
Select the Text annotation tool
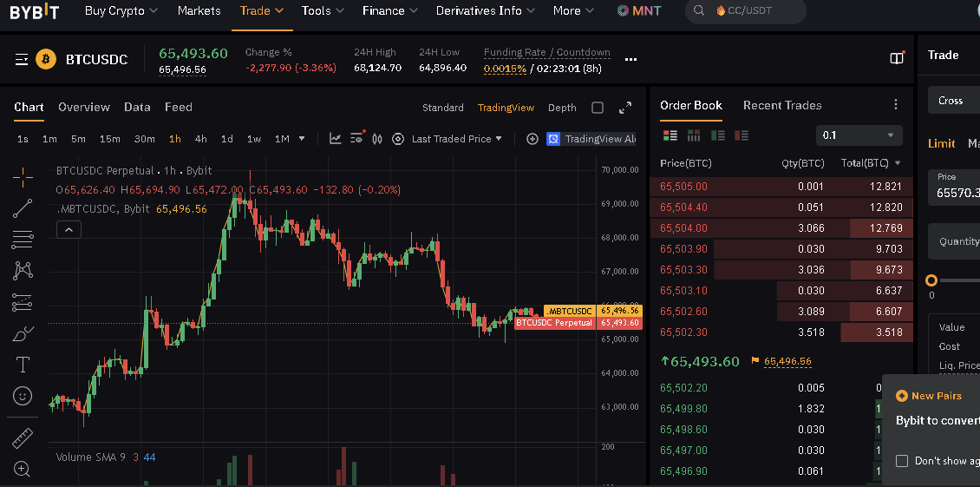23,365
